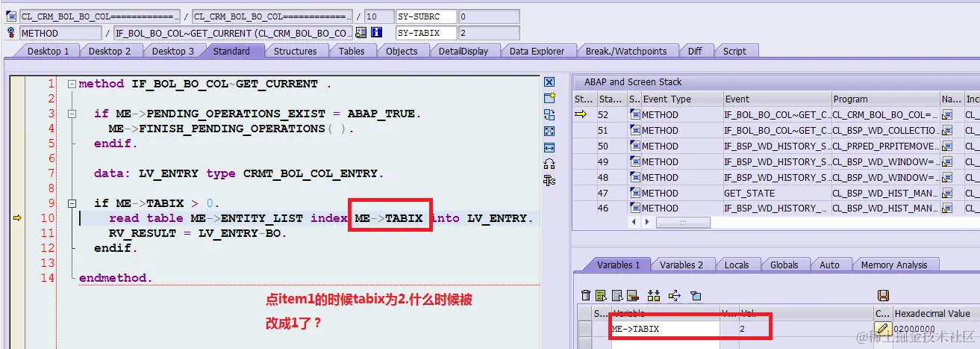Open Memory Analysis tab
The height and width of the screenshot is (349, 980).
pos(894,265)
